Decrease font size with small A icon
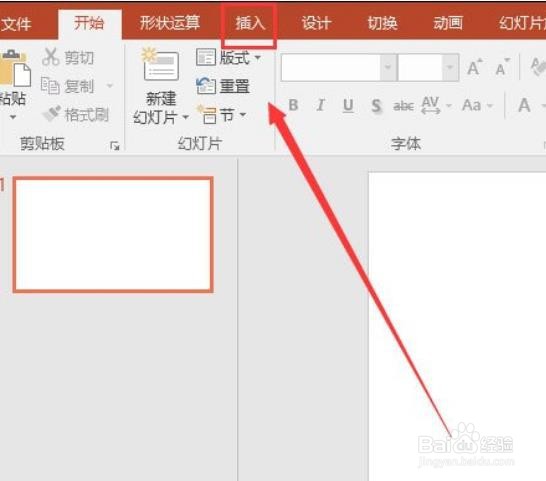This screenshot has height=481, width=546. 502,67
